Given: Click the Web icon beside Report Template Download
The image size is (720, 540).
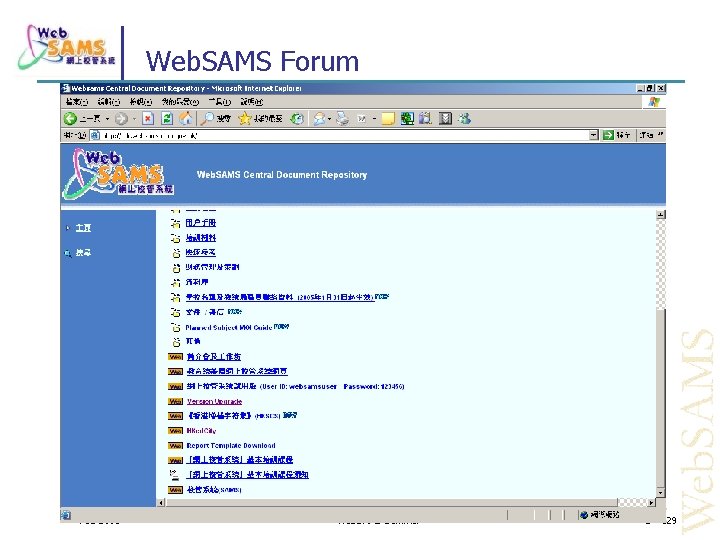Looking at the screenshot, I should click(x=175, y=445).
